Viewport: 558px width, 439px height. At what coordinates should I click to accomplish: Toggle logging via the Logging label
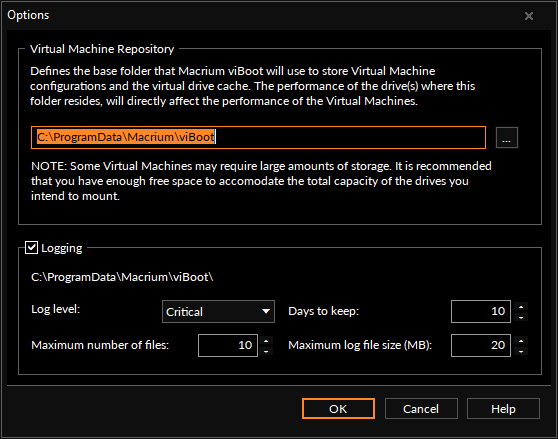click(62, 248)
